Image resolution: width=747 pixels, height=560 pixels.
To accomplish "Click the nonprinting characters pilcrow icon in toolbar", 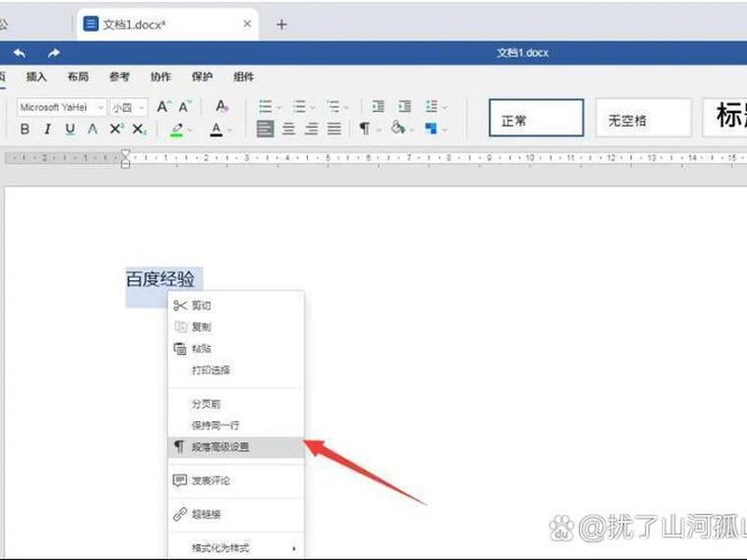I will 364,129.
